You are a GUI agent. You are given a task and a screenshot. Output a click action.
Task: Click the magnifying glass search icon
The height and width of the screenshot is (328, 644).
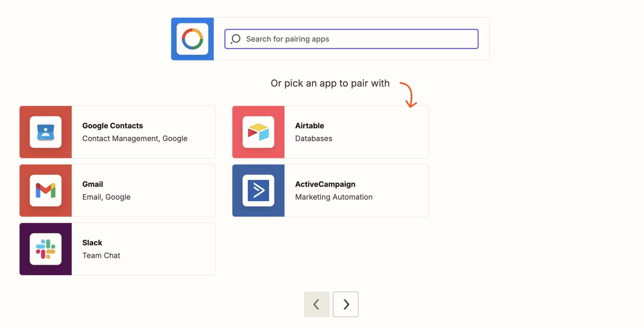click(235, 39)
